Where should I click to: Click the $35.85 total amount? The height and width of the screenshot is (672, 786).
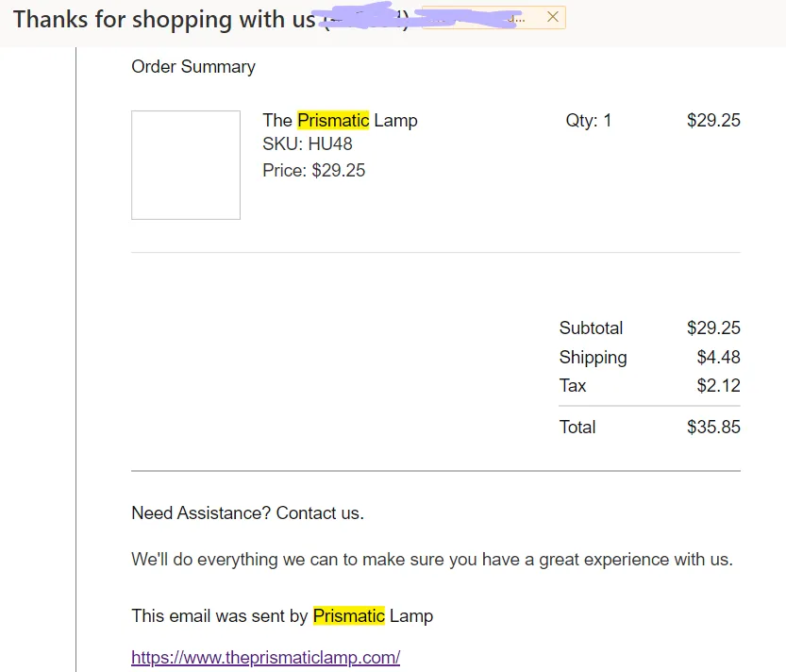click(x=713, y=428)
